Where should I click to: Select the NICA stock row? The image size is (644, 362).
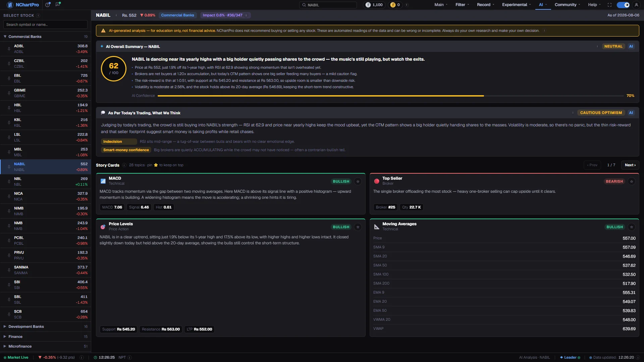[45, 196]
